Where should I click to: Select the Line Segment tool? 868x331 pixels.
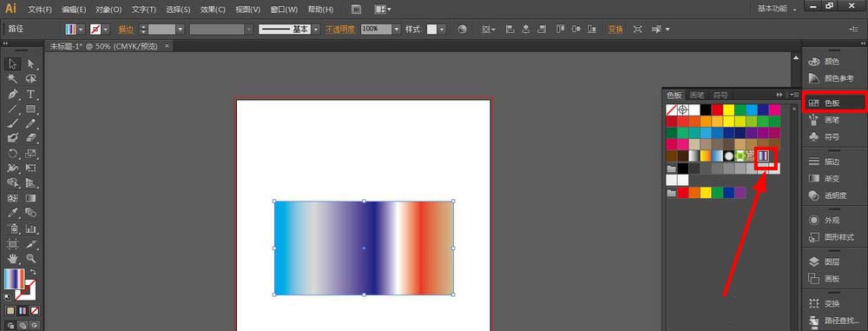[x=13, y=109]
